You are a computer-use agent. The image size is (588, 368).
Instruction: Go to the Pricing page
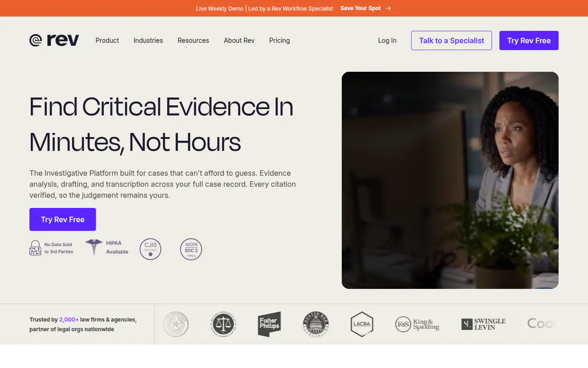[279, 40]
